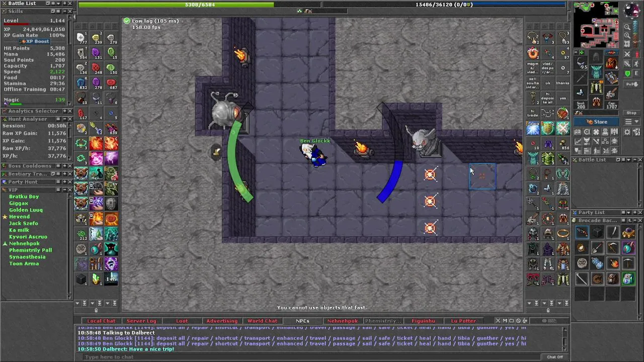The image size is (644, 362).
Task: Open the Figuinhu private chat tab
Action: click(x=423, y=321)
